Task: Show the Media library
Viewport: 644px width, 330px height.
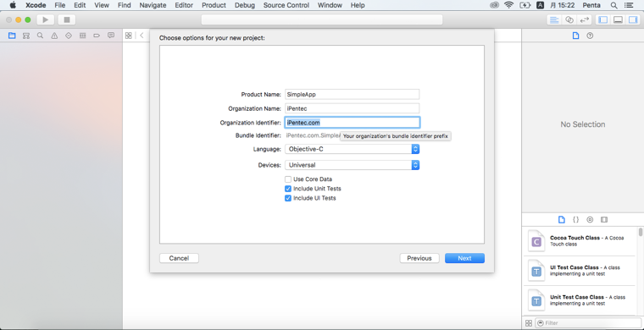Action: pos(603,220)
